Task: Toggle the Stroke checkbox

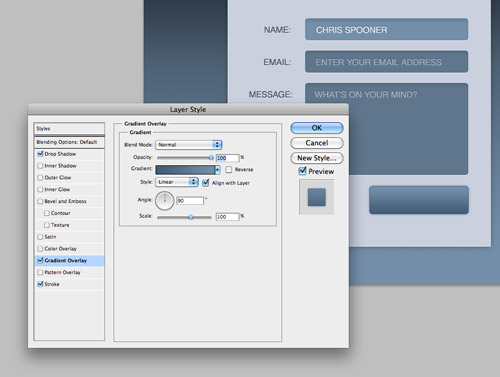Action: (40, 284)
